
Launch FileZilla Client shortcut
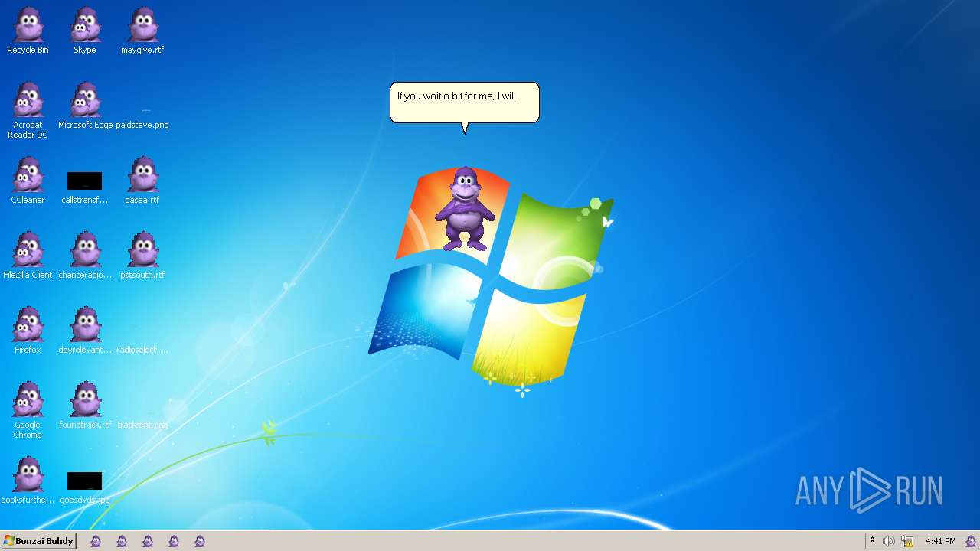(x=28, y=250)
